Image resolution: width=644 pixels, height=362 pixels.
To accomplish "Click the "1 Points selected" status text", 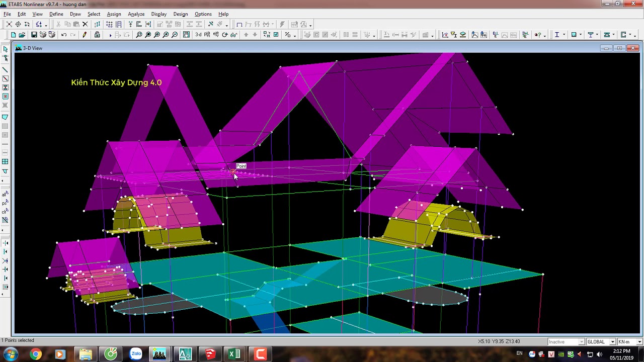I will [x=18, y=340].
